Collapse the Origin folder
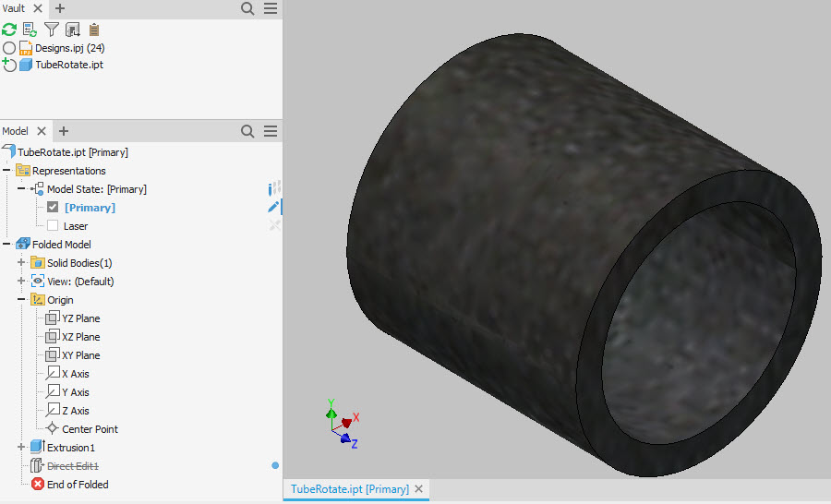 pos(21,299)
